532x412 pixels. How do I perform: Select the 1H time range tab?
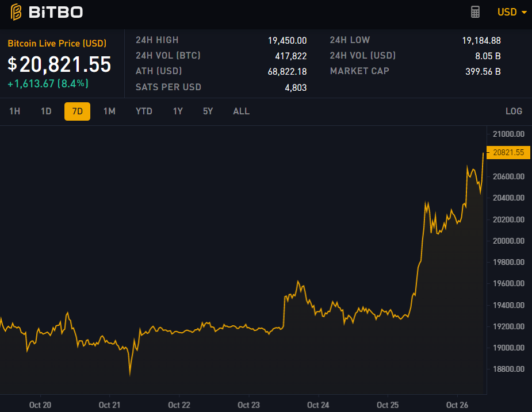point(14,111)
